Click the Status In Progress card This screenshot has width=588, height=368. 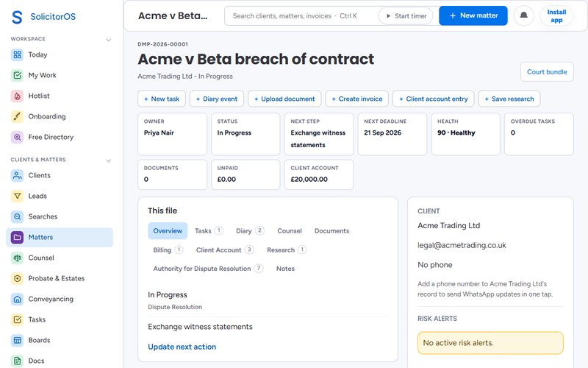pos(245,134)
